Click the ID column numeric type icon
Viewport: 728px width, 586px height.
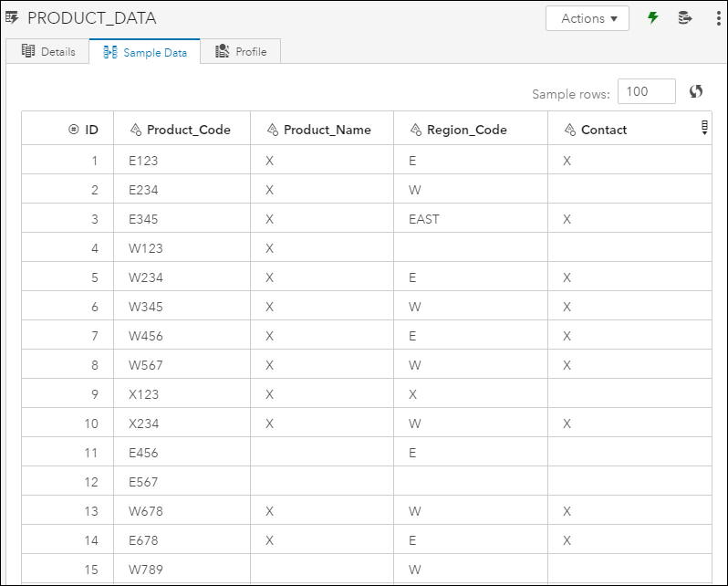click(x=74, y=130)
